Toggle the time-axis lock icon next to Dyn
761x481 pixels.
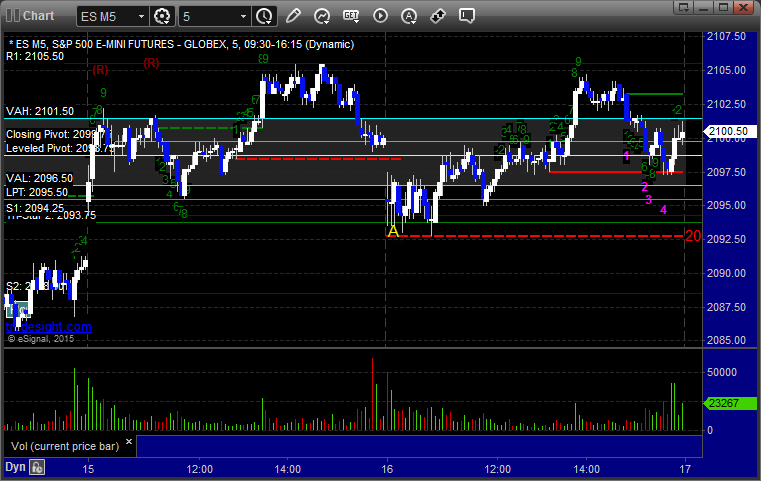click(37, 467)
